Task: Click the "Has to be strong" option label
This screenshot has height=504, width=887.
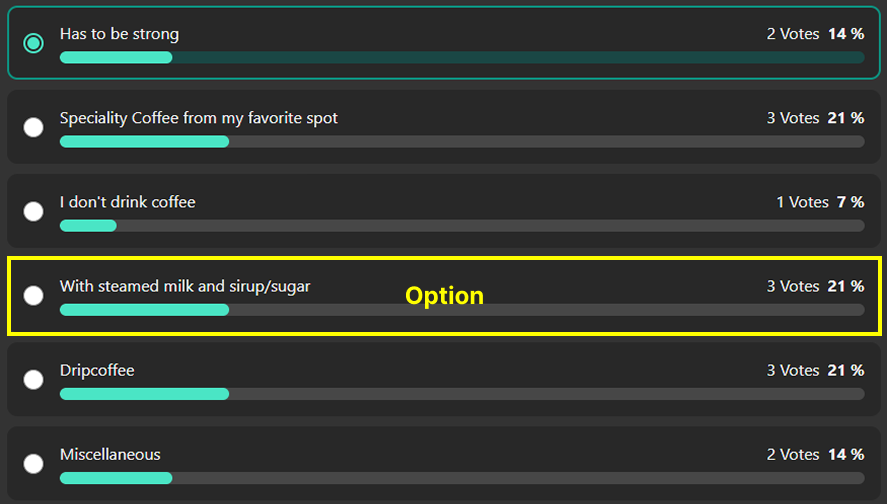Action: 119,34
